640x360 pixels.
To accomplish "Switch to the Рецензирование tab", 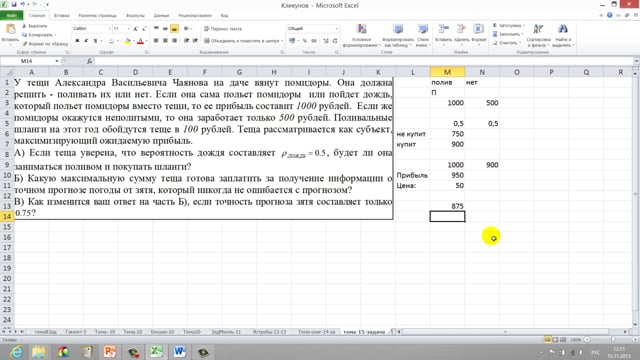I will tap(195, 16).
